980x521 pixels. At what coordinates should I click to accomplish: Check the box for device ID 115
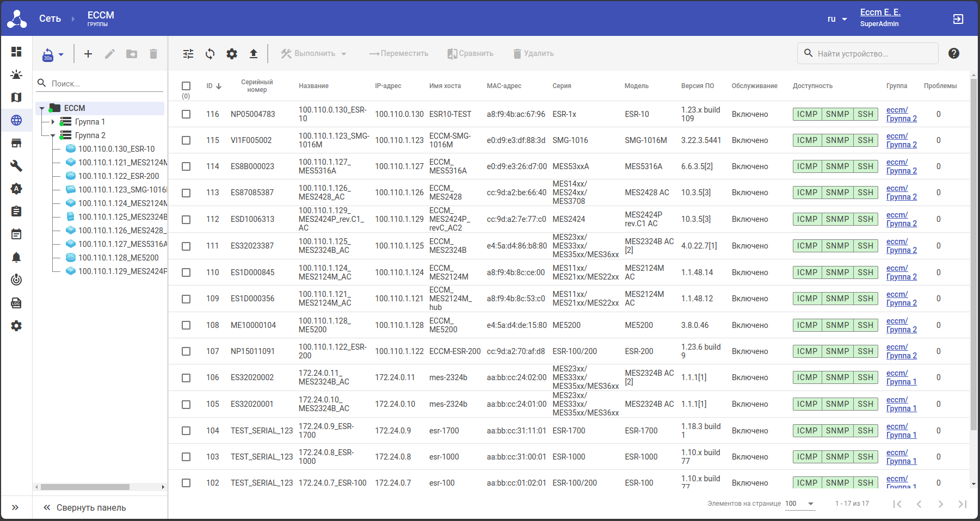pyautogui.click(x=186, y=140)
